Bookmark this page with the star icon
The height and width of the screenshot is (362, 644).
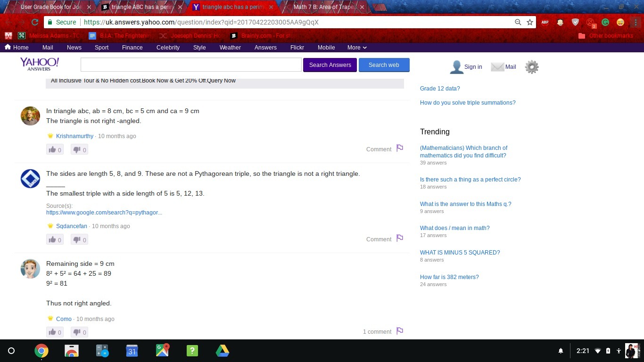530,22
